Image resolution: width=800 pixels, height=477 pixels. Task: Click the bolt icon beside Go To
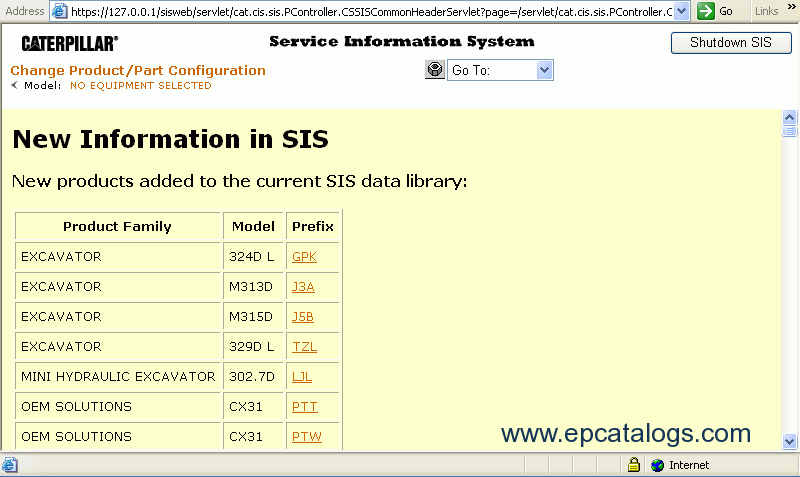(435, 70)
